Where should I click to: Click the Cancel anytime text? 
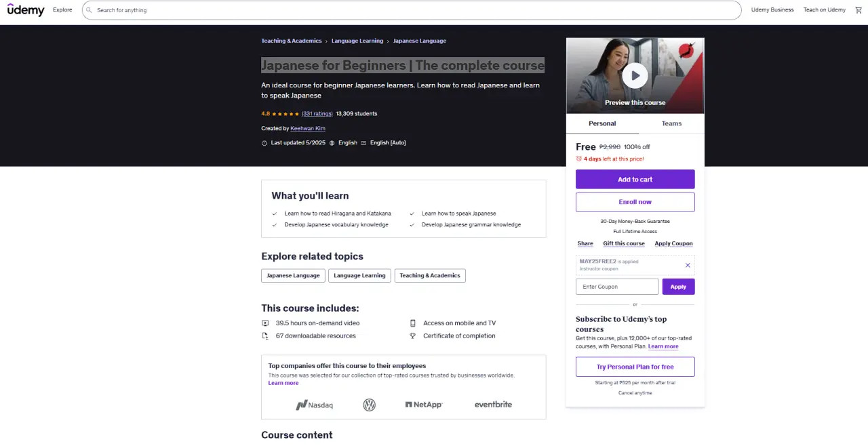pos(635,393)
